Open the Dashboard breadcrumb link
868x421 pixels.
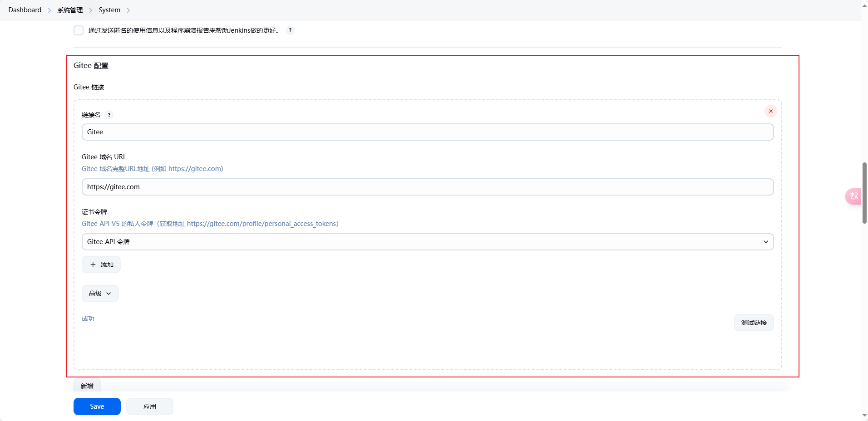(25, 10)
